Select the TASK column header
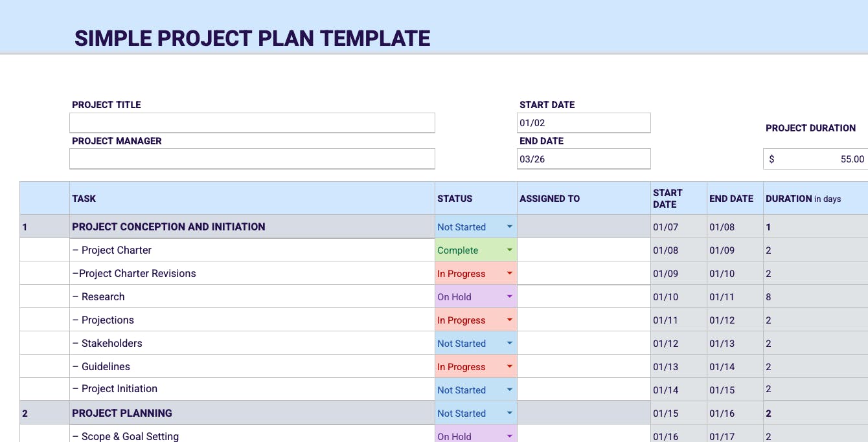 click(x=84, y=198)
